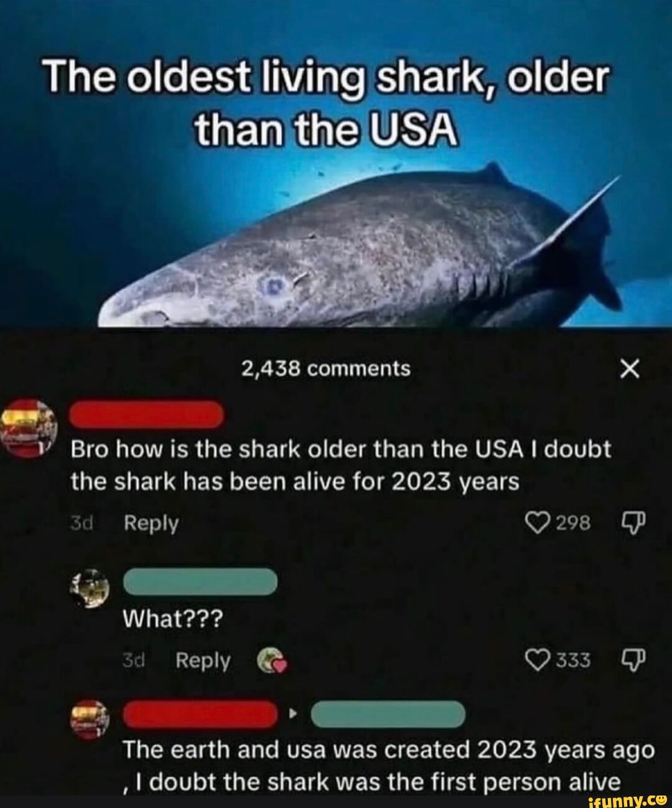Click the reply arrow between usernames

pos(294,714)
